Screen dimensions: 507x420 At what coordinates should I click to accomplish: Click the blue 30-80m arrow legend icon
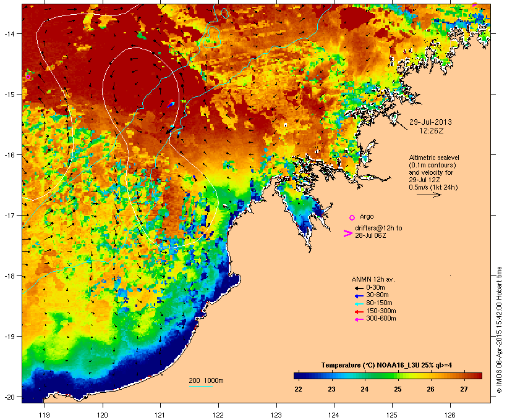(x=359, y=296)
